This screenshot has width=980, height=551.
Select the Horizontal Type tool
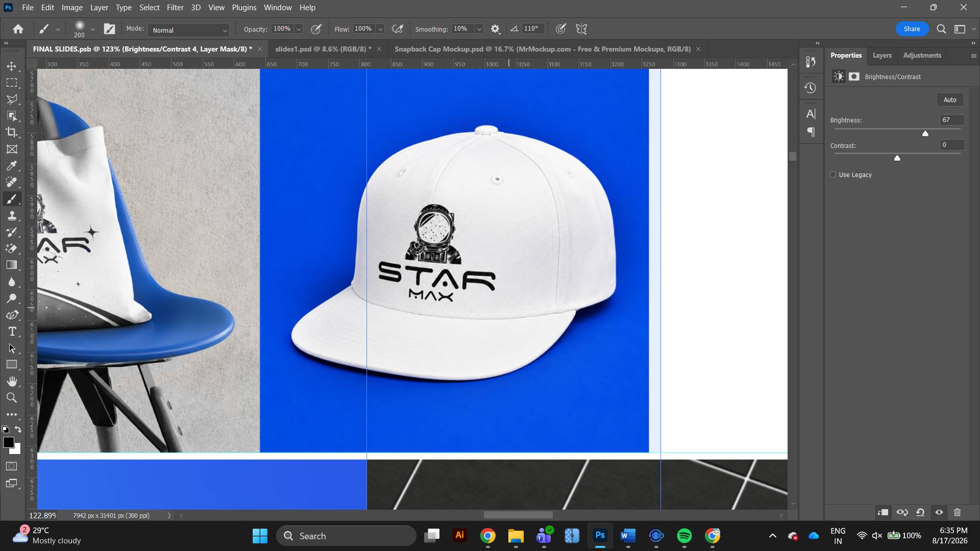coord(12,332)
